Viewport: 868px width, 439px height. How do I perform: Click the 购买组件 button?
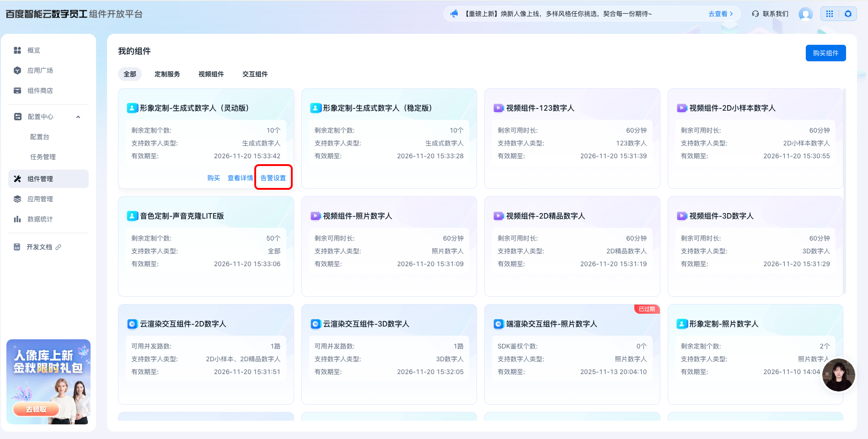[x=825, y=53]
